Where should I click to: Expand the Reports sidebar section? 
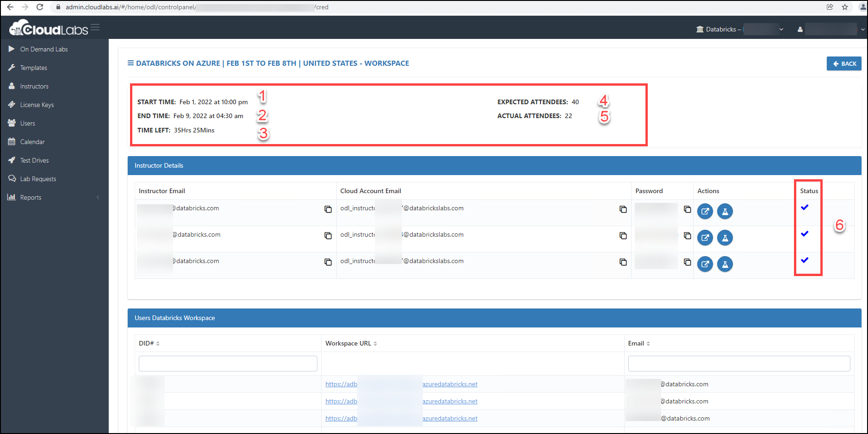click(54, 197)
